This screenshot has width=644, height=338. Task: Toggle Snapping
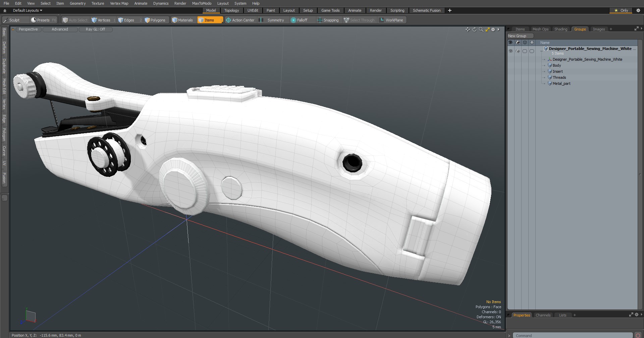[x=328, y=20]
